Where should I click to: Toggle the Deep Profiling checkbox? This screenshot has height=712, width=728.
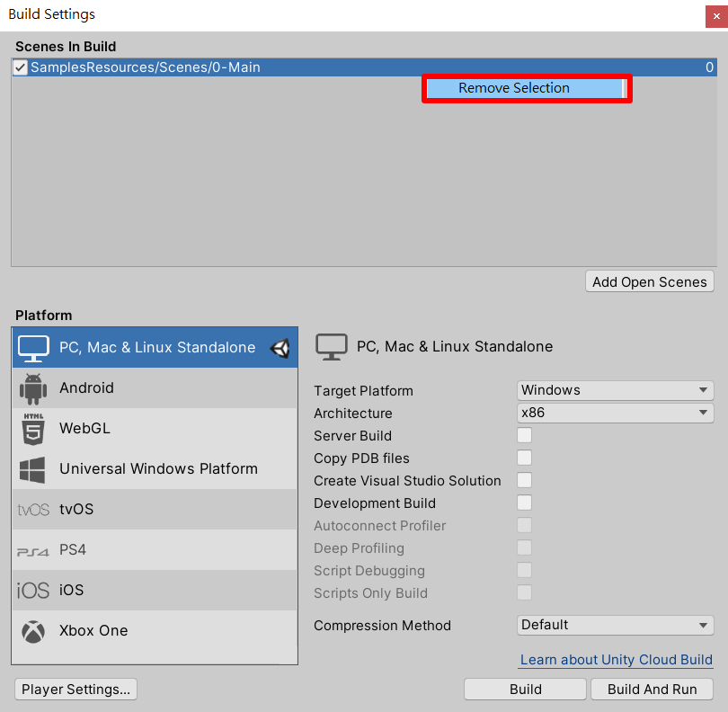(525, 547)
